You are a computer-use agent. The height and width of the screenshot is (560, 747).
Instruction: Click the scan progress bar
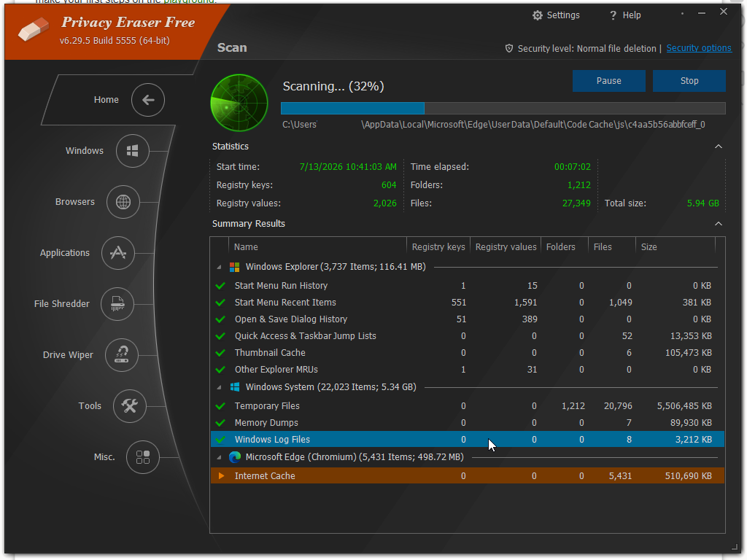503,109
